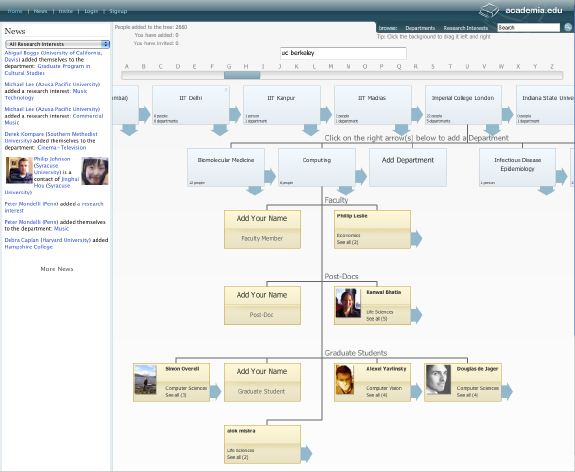Open Signup in top navigation
The height and width of the screenshot is (472, 575).
point(118,11)
